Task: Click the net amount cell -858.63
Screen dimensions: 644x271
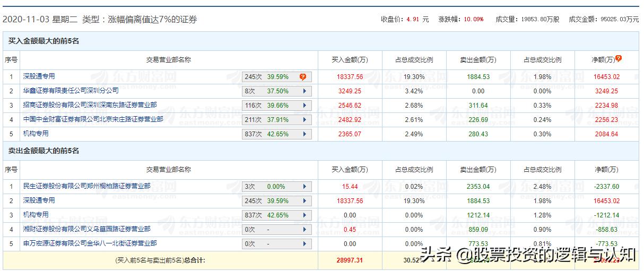Action: [606, 230]
